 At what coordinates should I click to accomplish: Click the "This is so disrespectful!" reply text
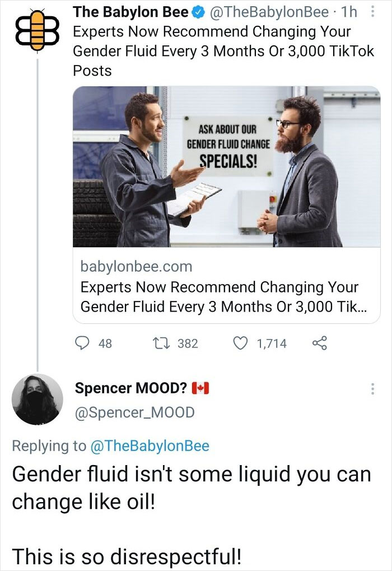coord(127,556)
